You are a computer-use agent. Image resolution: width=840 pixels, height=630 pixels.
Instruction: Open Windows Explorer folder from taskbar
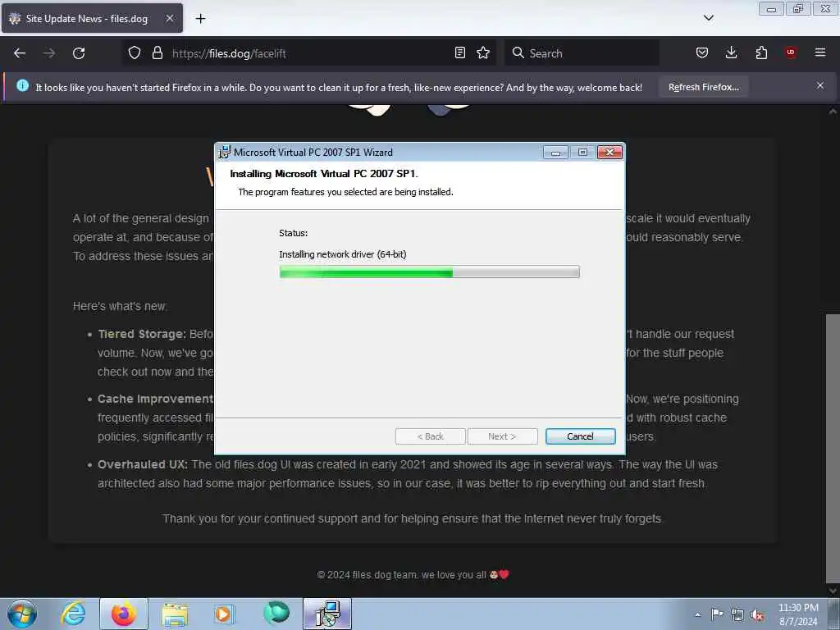(x=175, y=614)
